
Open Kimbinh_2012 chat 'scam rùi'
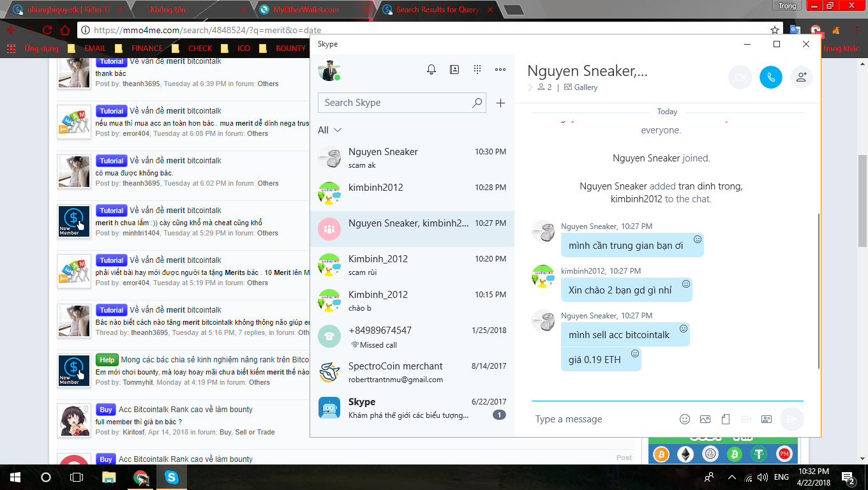pos(412,265)
